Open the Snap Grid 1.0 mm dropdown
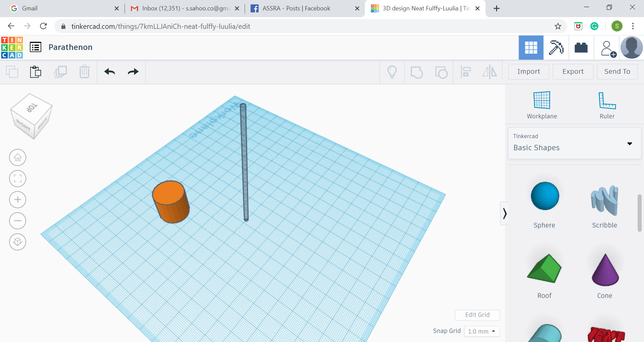The image size is (644, 342). [482, 331]
